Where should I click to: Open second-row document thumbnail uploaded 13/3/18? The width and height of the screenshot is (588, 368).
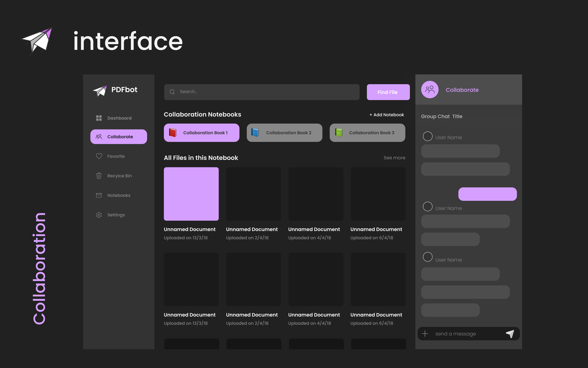[x=191, y=279]
